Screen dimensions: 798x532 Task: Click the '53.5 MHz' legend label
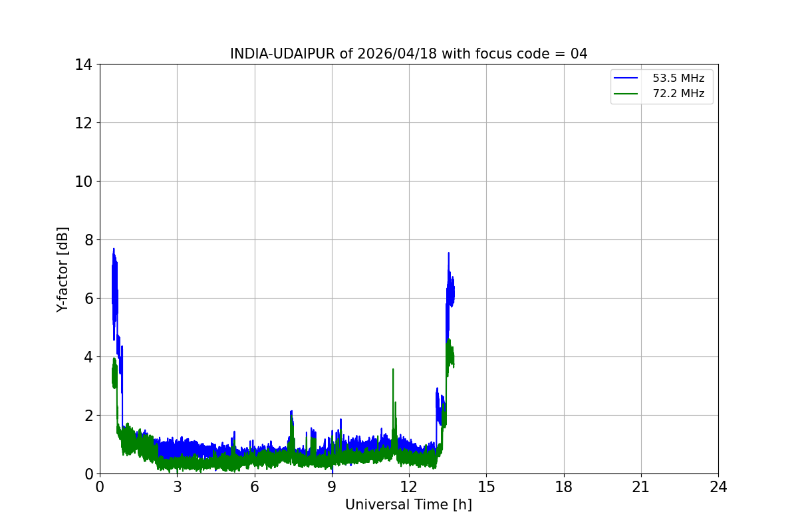click(x=678, y=78)
